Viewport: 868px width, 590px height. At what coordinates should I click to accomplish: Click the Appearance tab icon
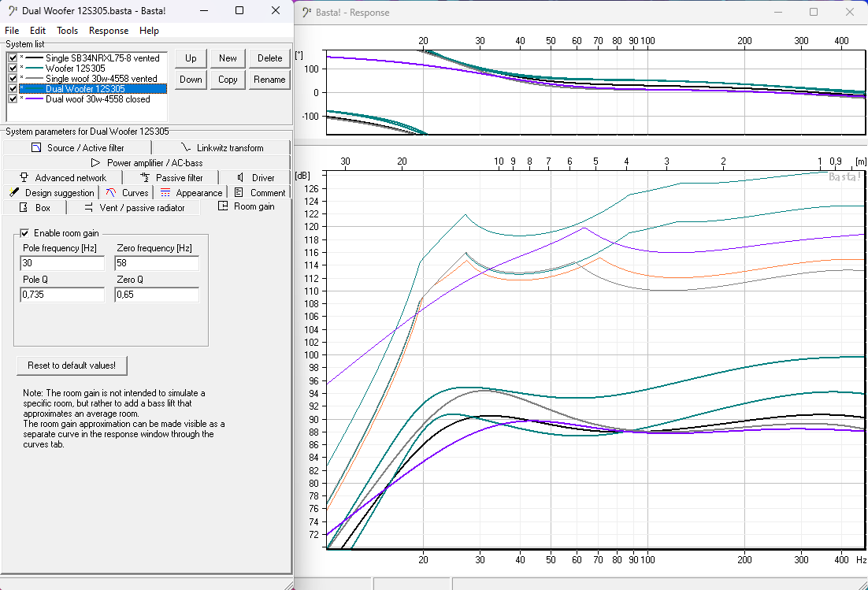tap(165, 193)
